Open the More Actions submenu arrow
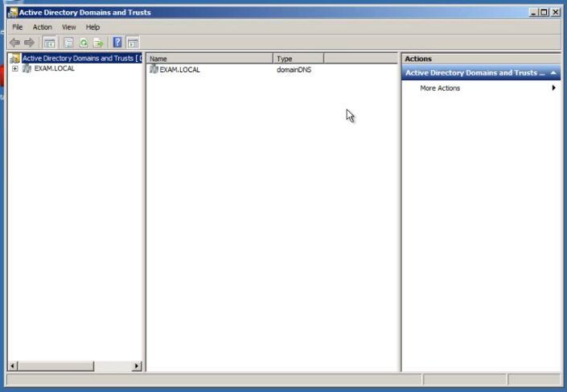 (x=553, y=88)
